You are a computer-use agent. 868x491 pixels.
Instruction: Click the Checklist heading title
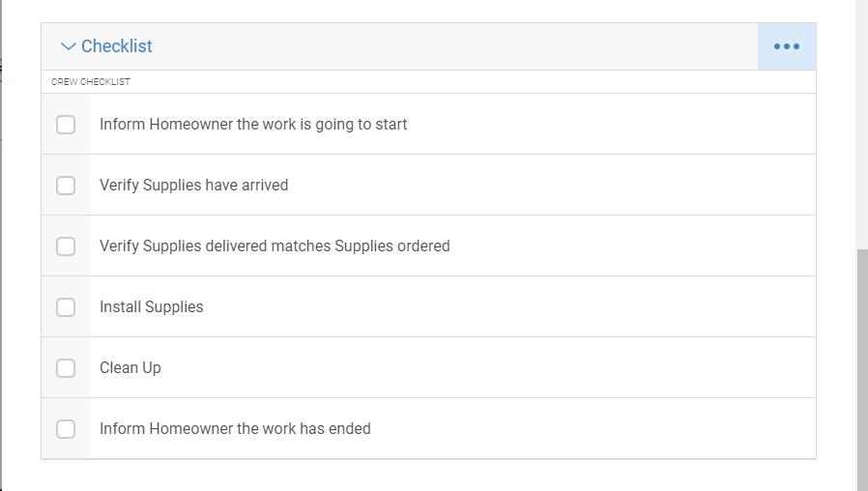[117, 46]
